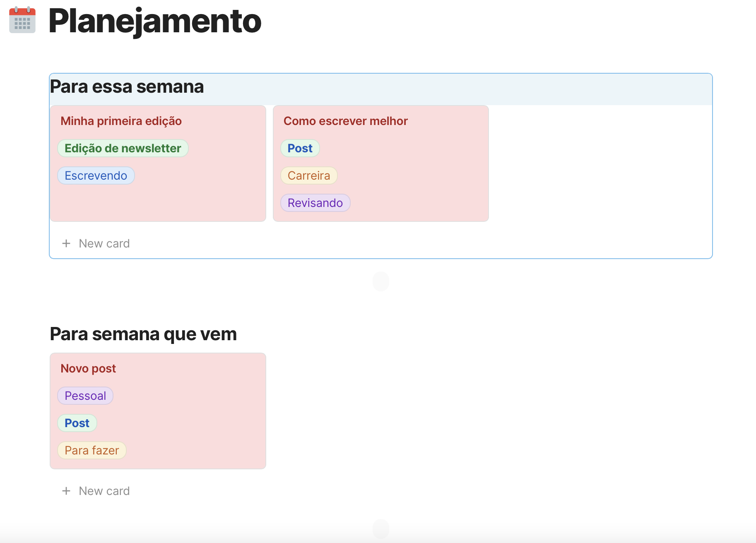756x543 pixels.
Task: Click the plus icon beside the first New card
Action: [x=66, y=243]
